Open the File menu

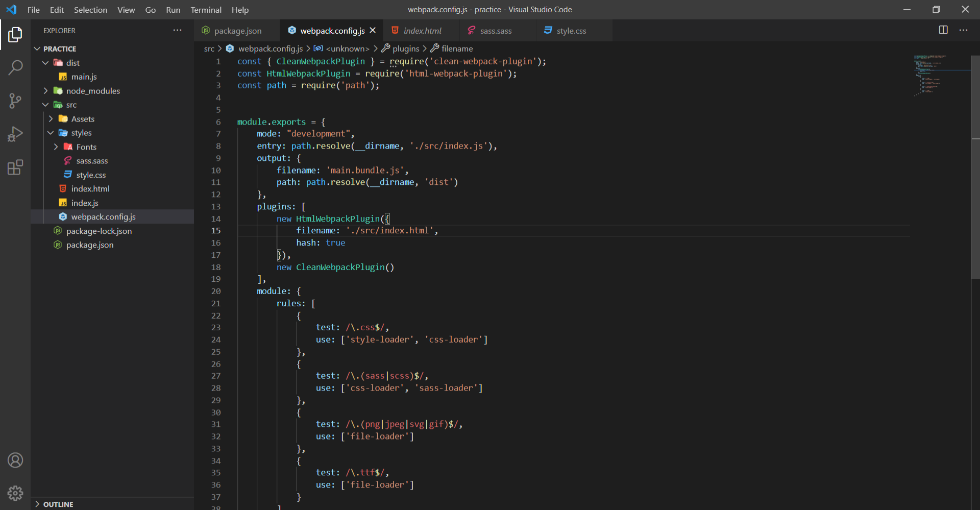click(x=34, y=10)
